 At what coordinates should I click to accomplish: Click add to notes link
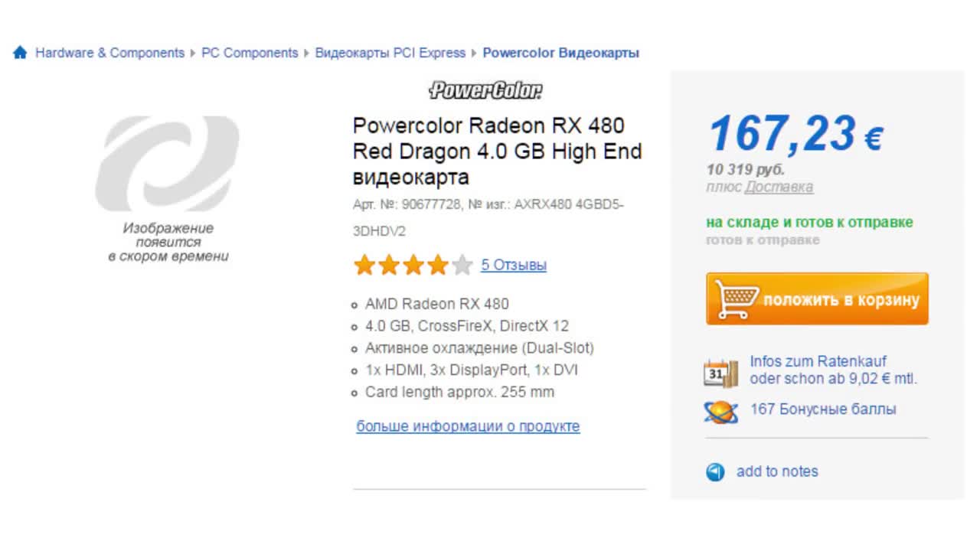(777, 471)
